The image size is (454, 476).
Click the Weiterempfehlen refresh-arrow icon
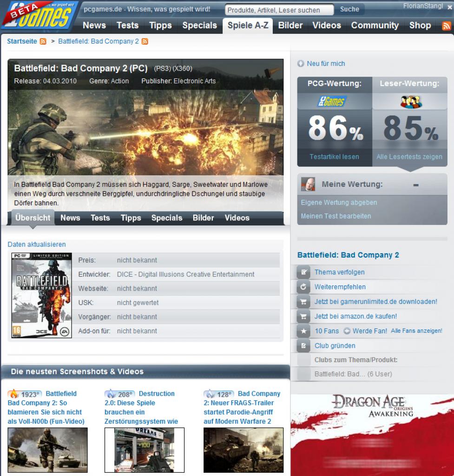click(x=303, y=287)
